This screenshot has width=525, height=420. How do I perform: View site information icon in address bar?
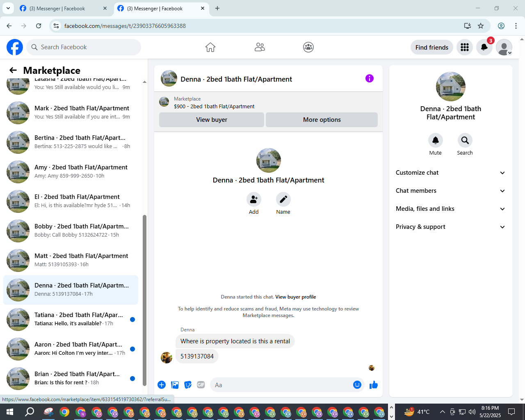coord(56,26)
